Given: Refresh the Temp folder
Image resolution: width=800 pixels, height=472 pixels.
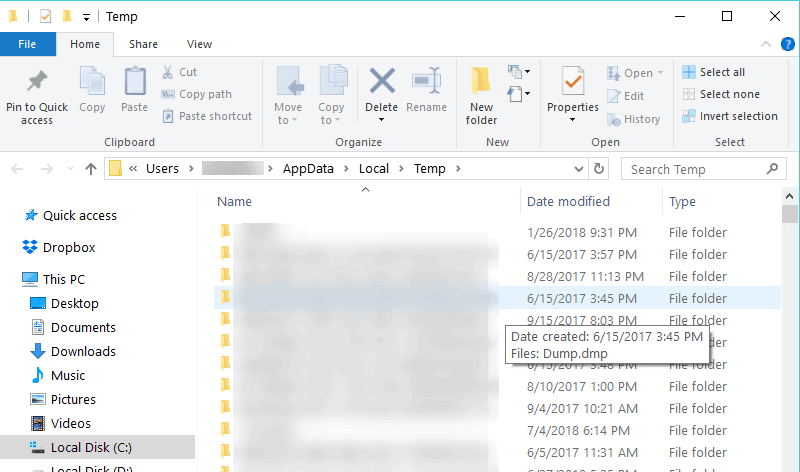Looking at the screenshot, I should click(x=599, y=169).
